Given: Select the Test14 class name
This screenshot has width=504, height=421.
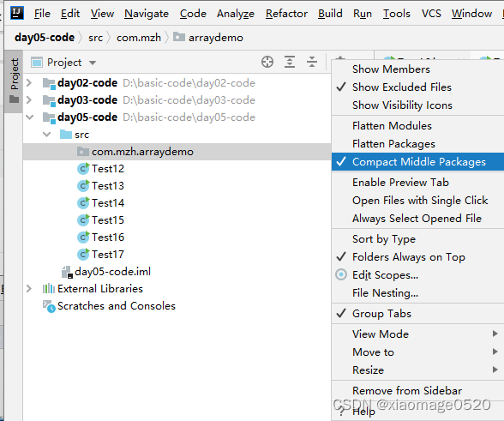Looking at the screenshot, I should pyautogui.click(x=108, y=203).
